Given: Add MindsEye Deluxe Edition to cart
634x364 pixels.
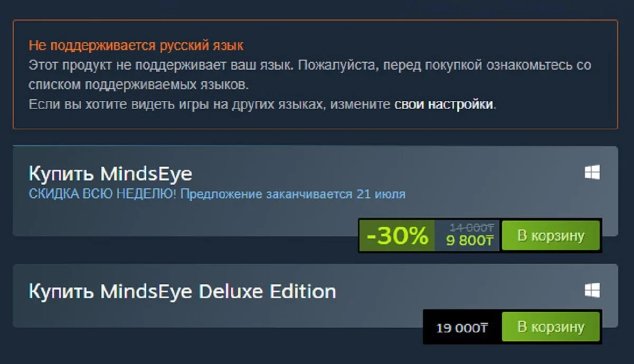Looking at the screenshot, I should point(551,327).
